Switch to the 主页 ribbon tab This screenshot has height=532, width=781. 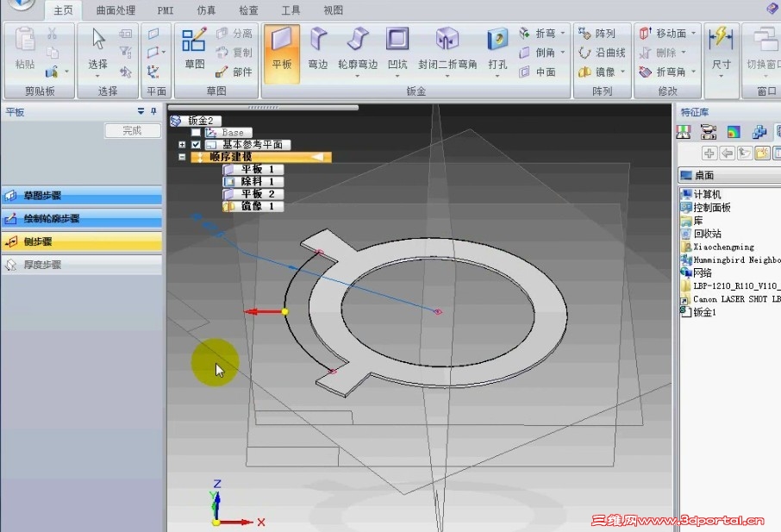tap(63, 10)
